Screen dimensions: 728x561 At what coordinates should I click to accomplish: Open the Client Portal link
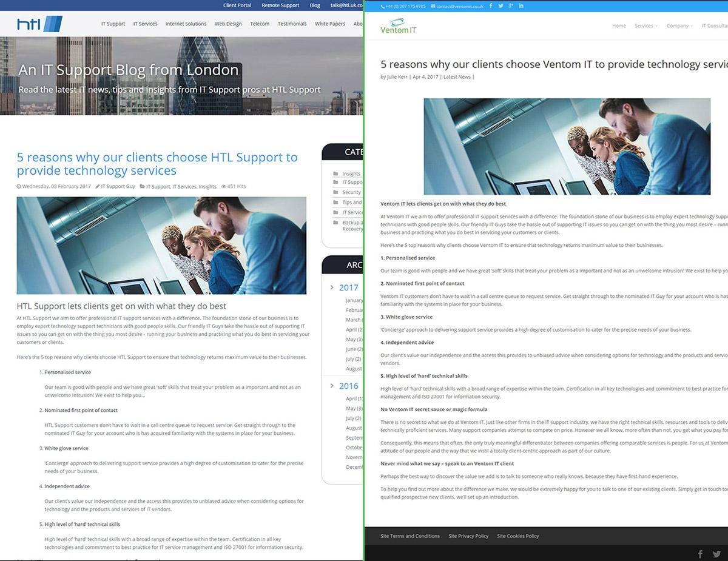click(237, 5)
